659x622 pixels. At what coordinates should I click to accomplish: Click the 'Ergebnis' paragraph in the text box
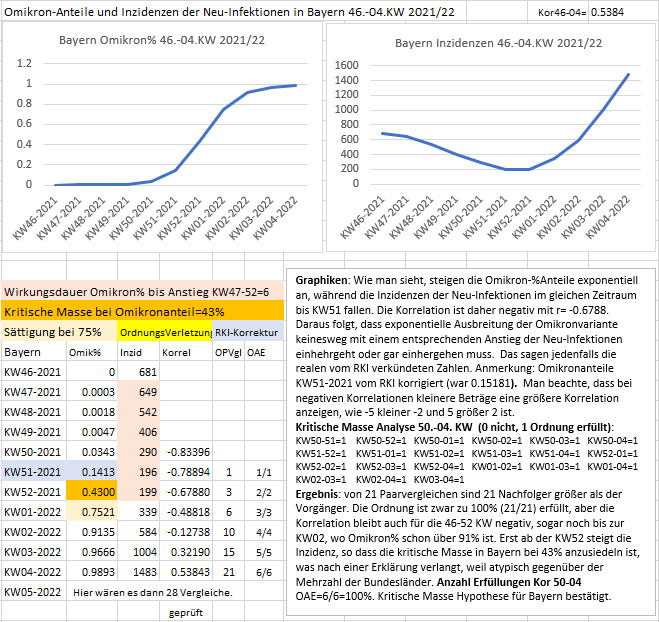467,545
